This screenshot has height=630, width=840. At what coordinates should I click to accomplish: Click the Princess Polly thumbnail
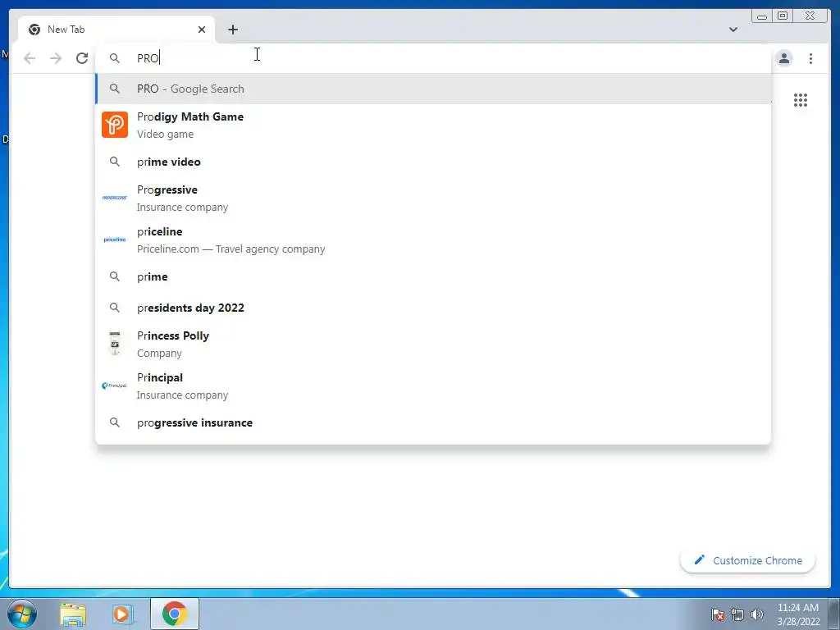(115, 344)
